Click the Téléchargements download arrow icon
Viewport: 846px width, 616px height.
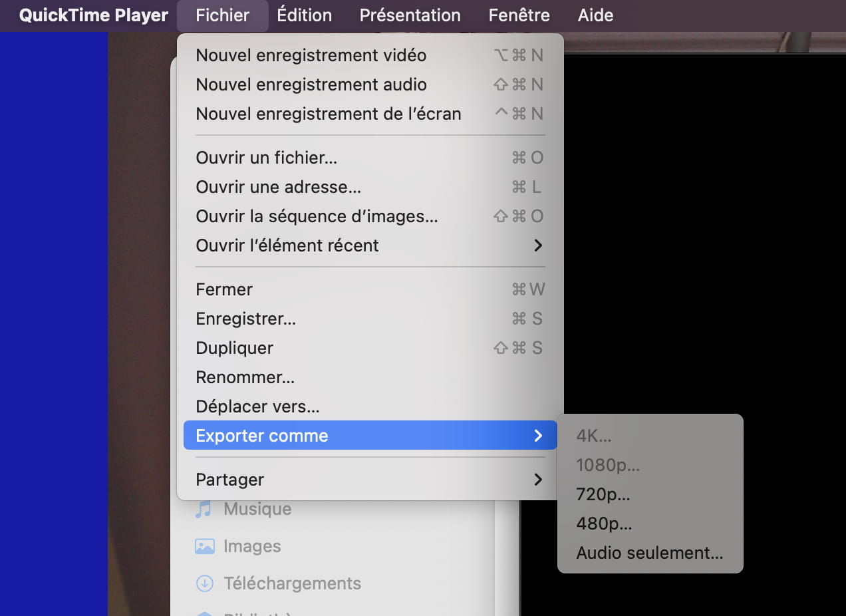(204, 584)
